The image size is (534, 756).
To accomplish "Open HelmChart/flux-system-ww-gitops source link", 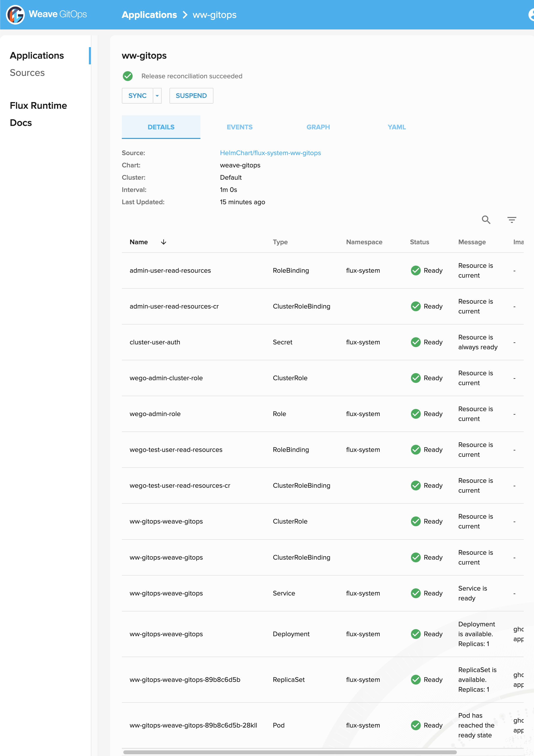I will pyautogui.click(x=270, y=153).
